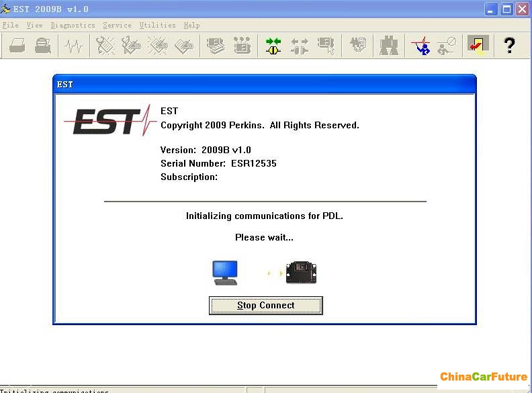This screenshot has width=532, height=393.
Task: Click the green arrows connect icon
Action: 273,46
